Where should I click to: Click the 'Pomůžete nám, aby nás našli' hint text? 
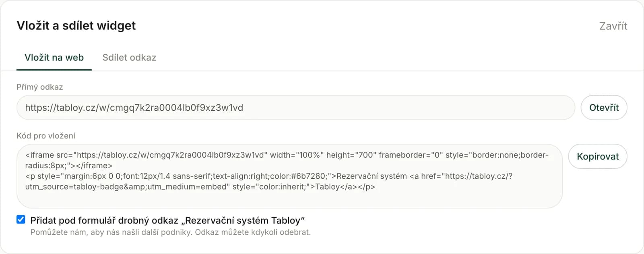coord(171,232)
